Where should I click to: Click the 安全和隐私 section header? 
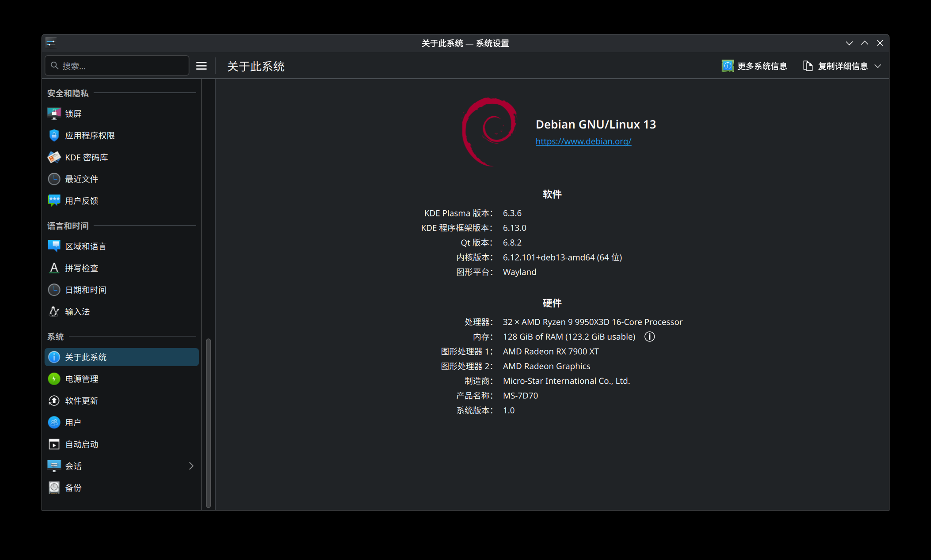click(68, 93)
